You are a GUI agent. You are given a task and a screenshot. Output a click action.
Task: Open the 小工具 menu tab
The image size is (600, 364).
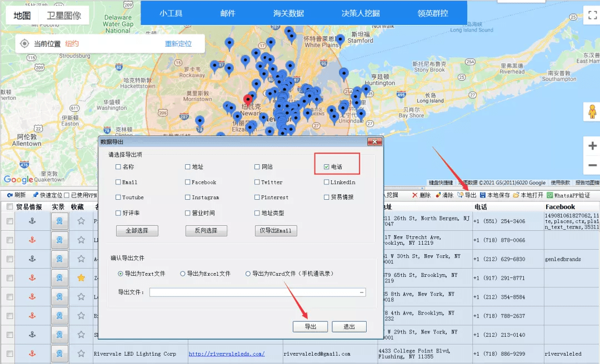(x=171, y=13)
